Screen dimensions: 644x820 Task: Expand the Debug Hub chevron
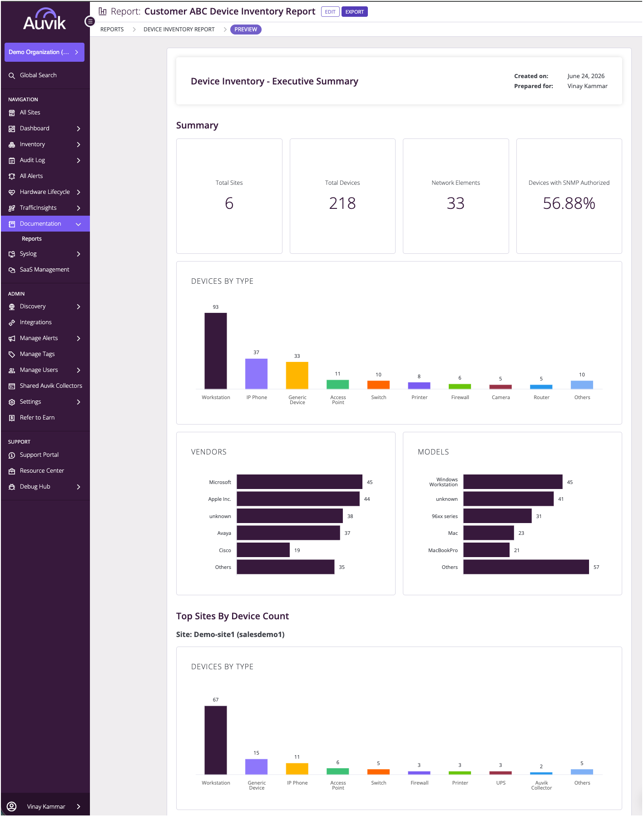[x=79, y=487]
